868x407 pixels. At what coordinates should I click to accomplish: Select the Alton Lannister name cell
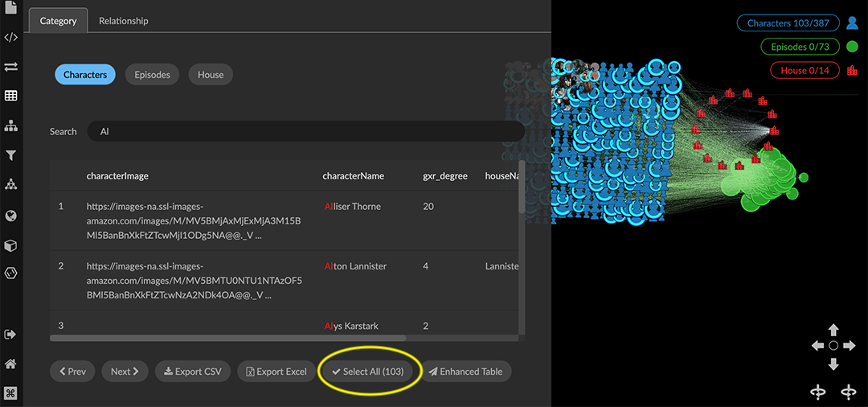(x=355, y=265)
